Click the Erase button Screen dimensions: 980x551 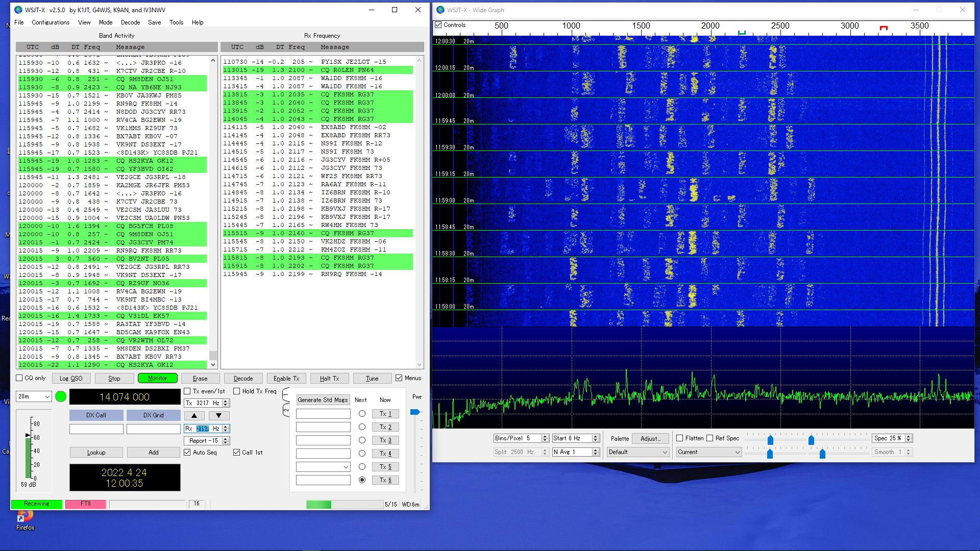200,379
